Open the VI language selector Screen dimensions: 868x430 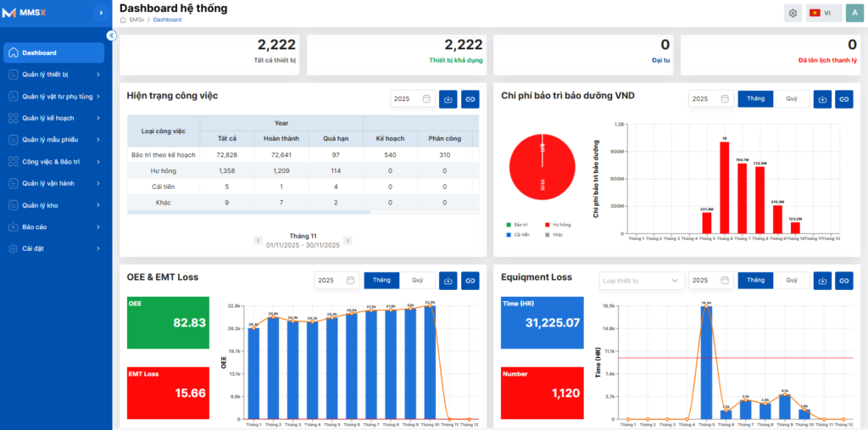(824, 14)
